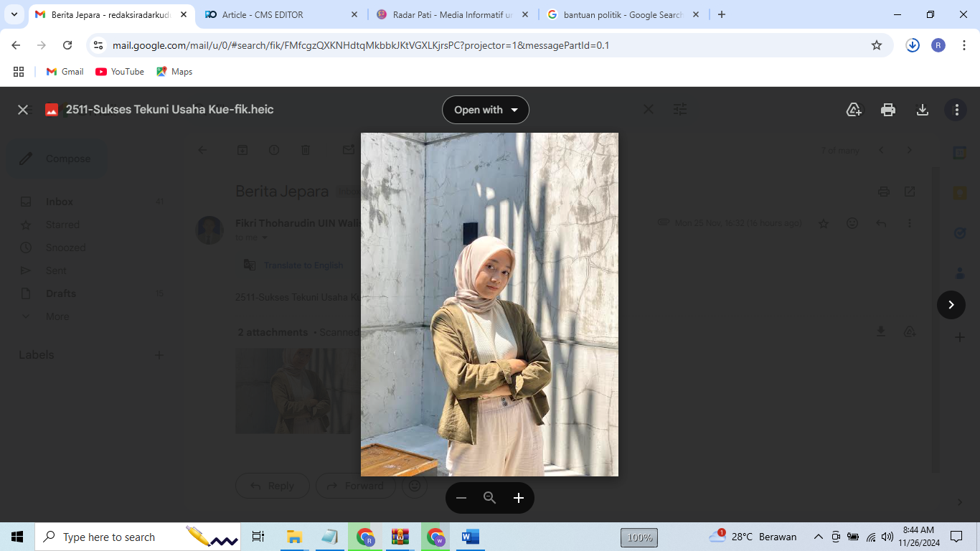Open the Windows Start menu
Viewport: 980px width, 551px height.
click(x=17, y=537)
